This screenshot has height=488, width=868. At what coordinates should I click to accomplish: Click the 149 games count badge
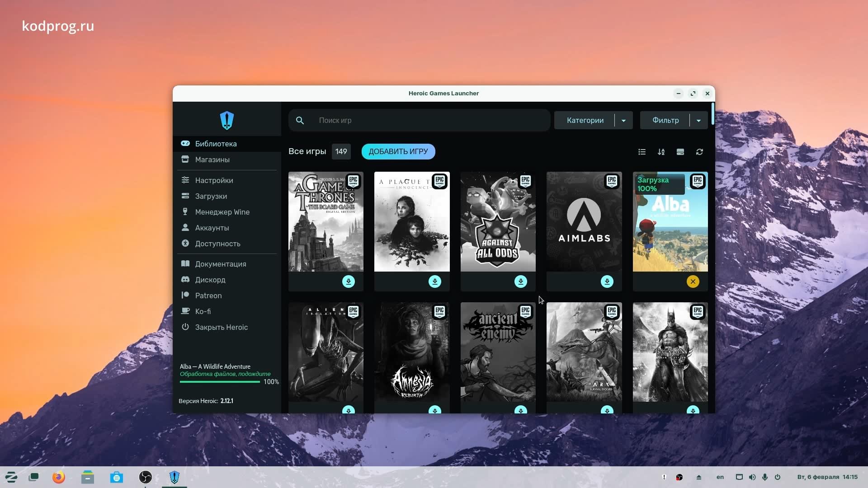(x=341, y=151)
